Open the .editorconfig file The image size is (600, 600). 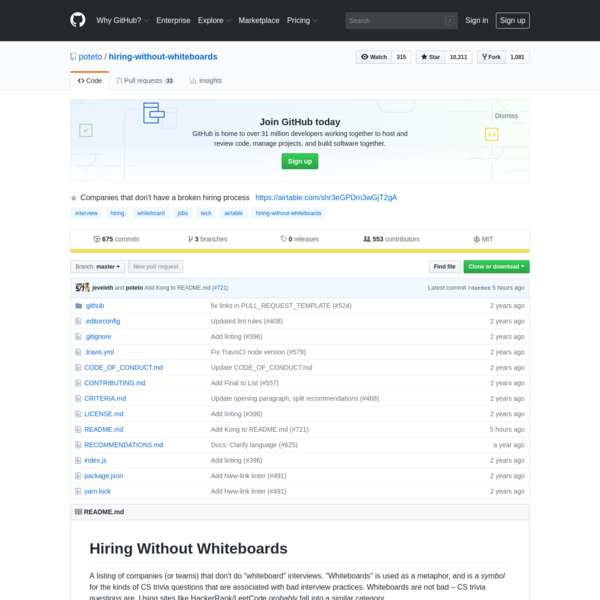102,321
